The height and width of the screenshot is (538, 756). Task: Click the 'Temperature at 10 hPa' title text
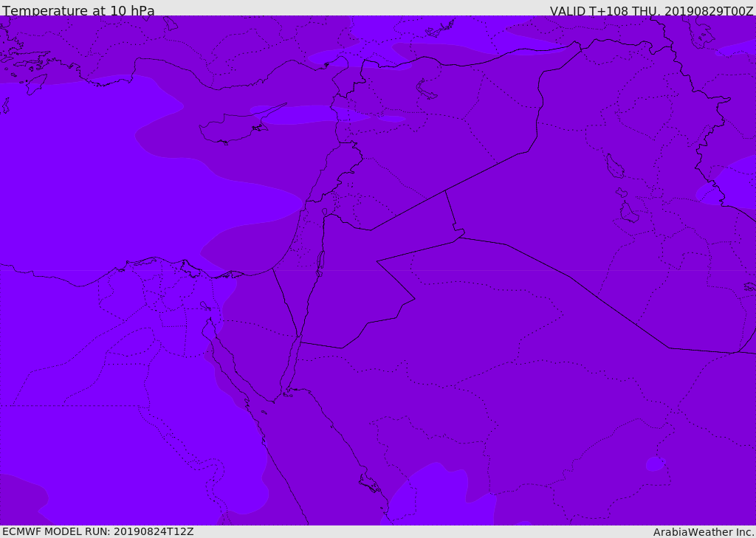(78, 10)
